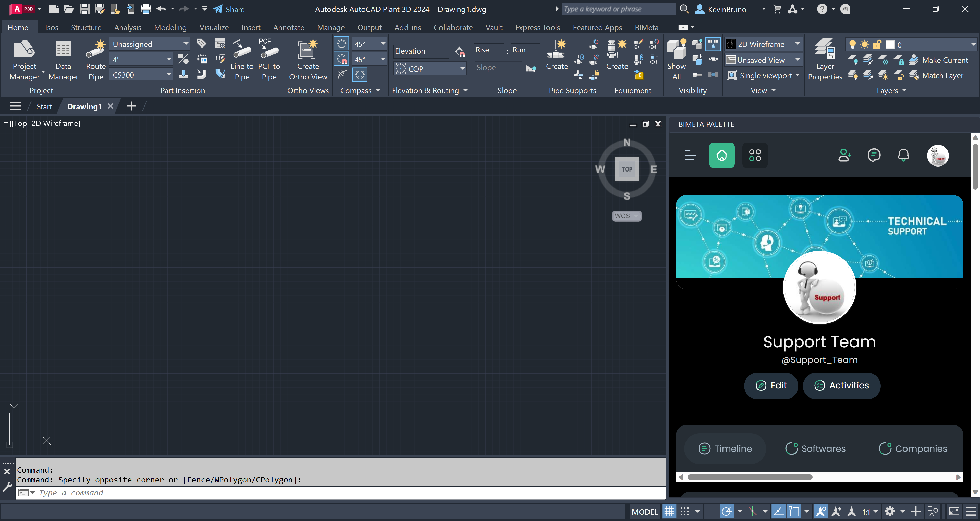
Task: Click the layer 0 white color swatch
Action: [890, 44]
